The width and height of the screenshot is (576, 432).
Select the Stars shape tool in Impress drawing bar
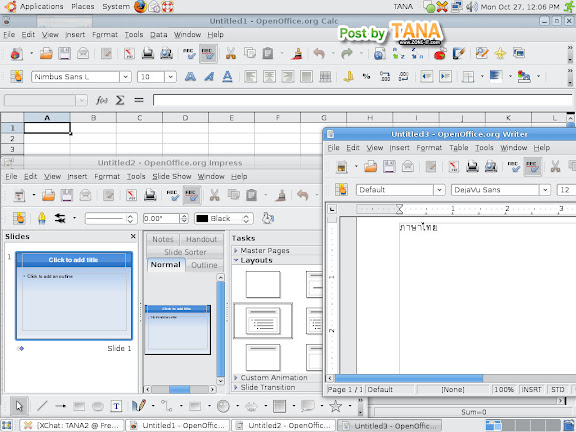point(335,406)
